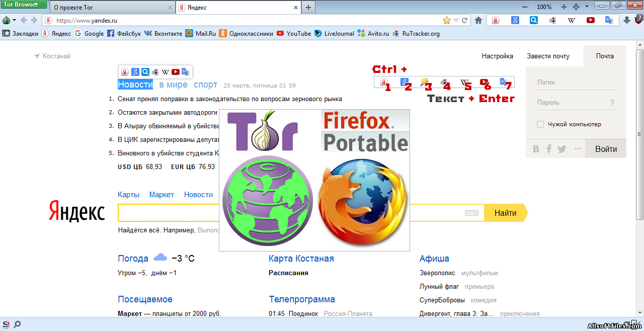Click the Найти search button
Image resolution: width=644 pixels, height=331 pixels.
(506, 213)
